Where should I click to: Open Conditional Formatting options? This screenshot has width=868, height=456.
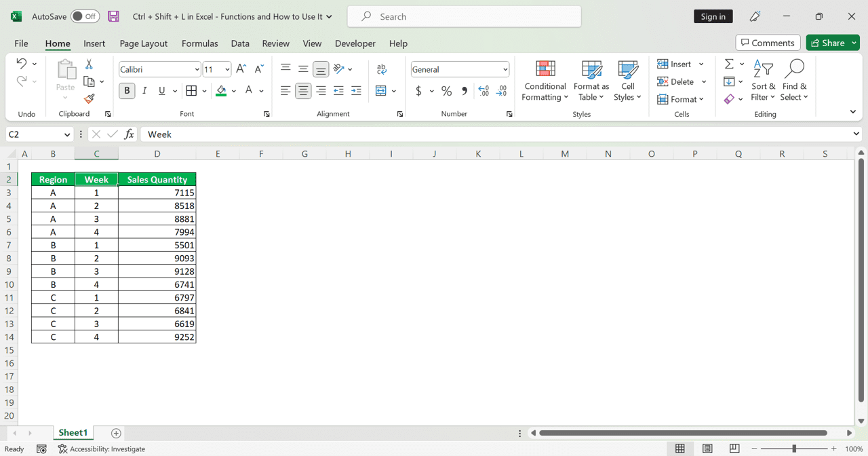[545, 80]
